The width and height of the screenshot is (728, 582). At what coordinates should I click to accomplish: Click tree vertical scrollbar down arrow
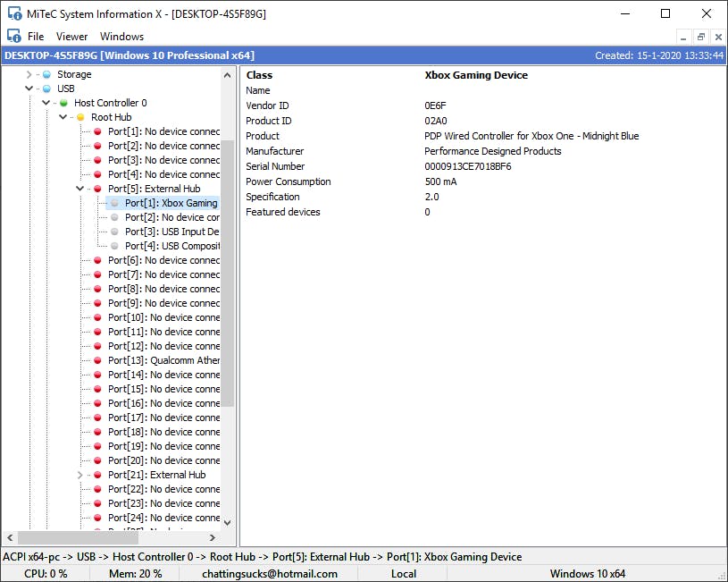click(x=227, y=522)
